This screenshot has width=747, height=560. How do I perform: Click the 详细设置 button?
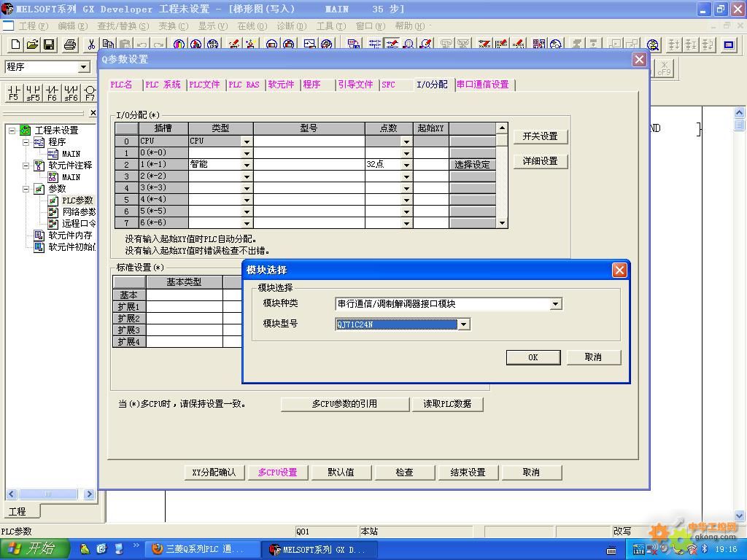(541, 161)
